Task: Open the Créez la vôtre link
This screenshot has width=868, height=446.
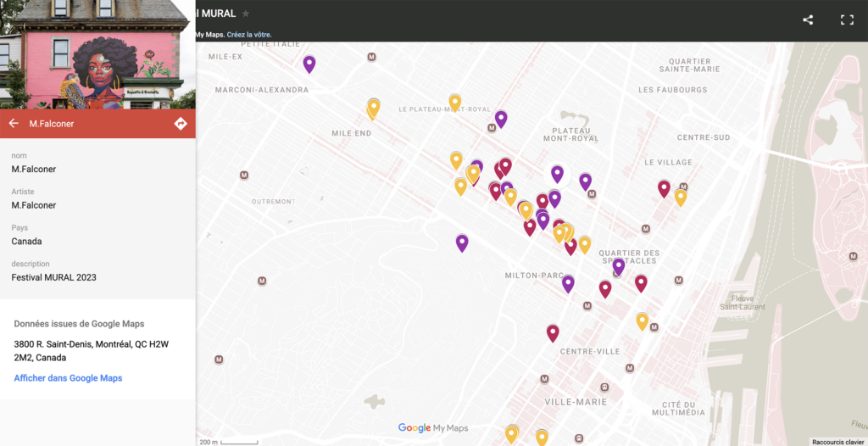Action: click(249, 35)
